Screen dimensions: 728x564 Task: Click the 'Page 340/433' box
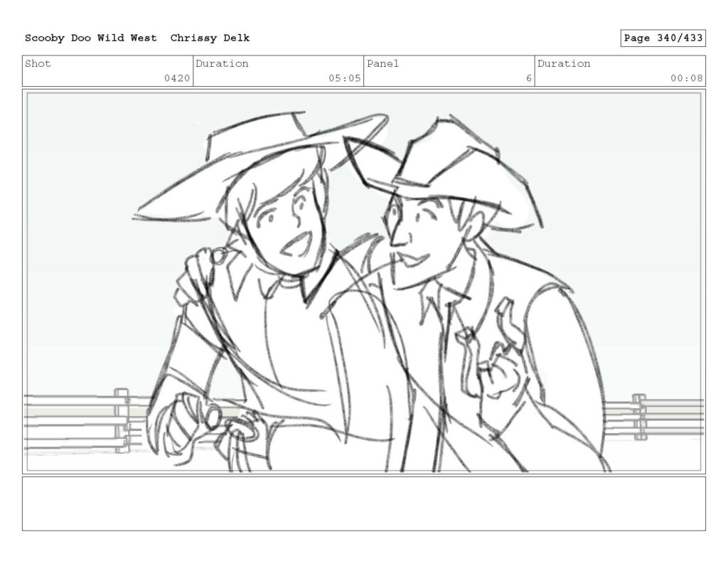coord(663,38)
